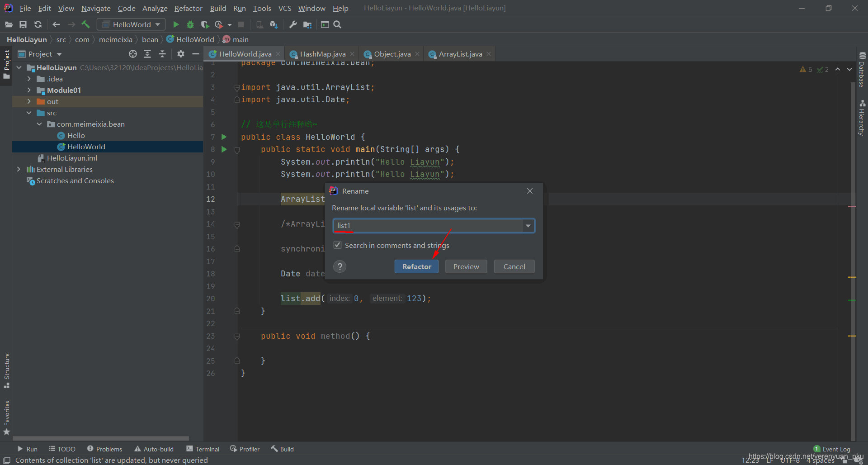The height and width of the screenshot is (465, 868).
Task: Toggle the Structure tool window button
Action: 6,370
